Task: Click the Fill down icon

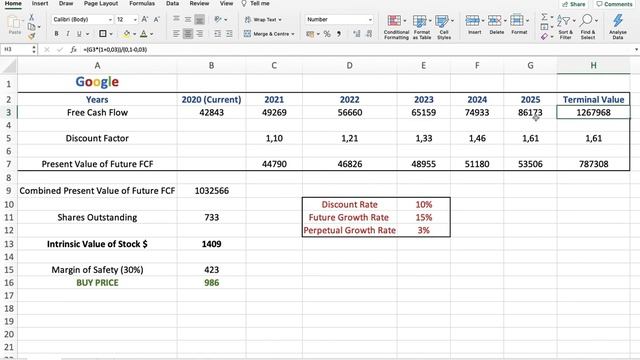Action: click(x=544, y=27)
